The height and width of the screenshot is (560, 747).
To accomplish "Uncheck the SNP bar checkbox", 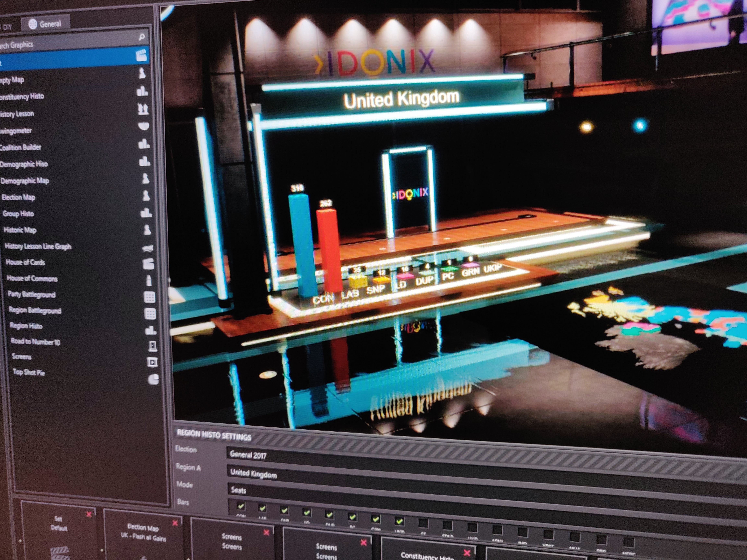I will tap(284, 511).
